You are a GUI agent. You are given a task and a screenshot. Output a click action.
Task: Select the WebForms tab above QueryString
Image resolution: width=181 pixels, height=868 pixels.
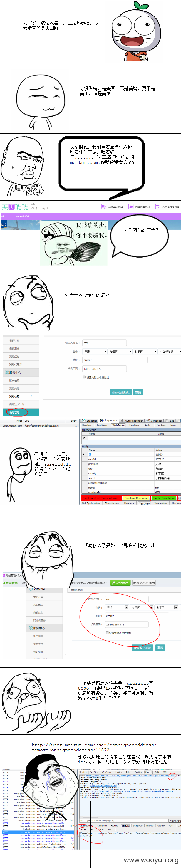tap(118, 425)
